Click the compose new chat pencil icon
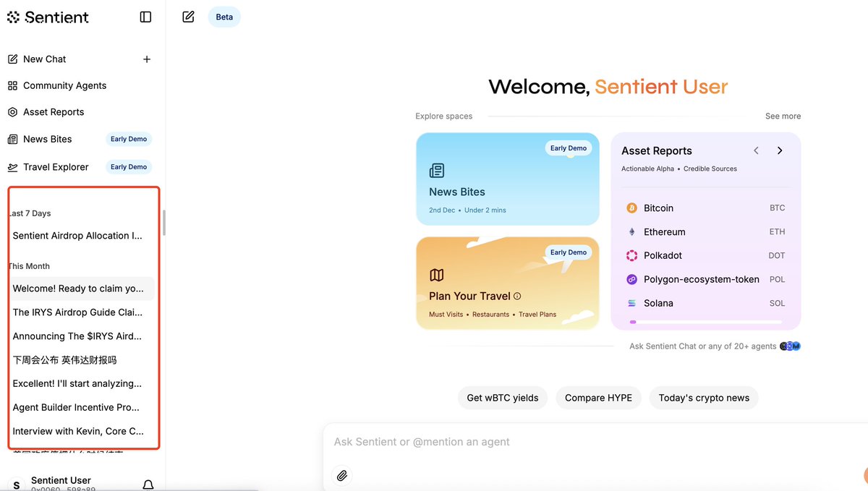This screenshot has width=868, height=491. click(188, 17)
